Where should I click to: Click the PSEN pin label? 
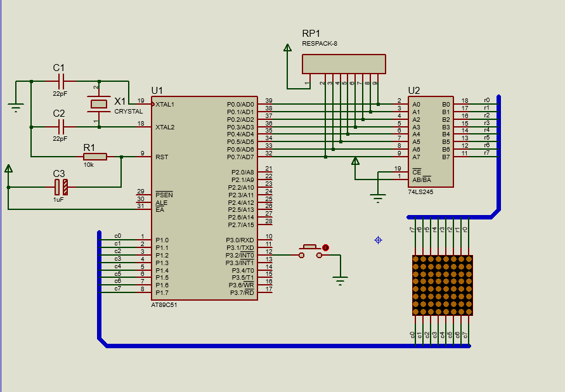pyautogui.click(x=164, y=195)
